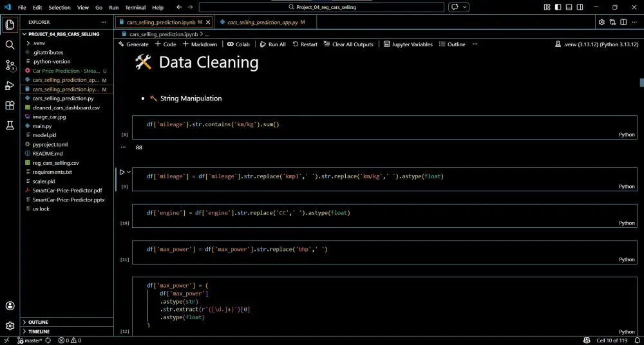Open the Search view in activity bar

coord(10,45)
